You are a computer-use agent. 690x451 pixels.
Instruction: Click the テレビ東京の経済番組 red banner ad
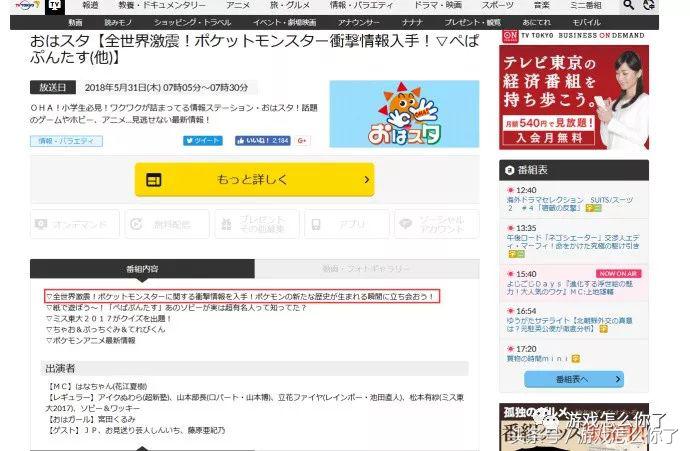point(574,97)
